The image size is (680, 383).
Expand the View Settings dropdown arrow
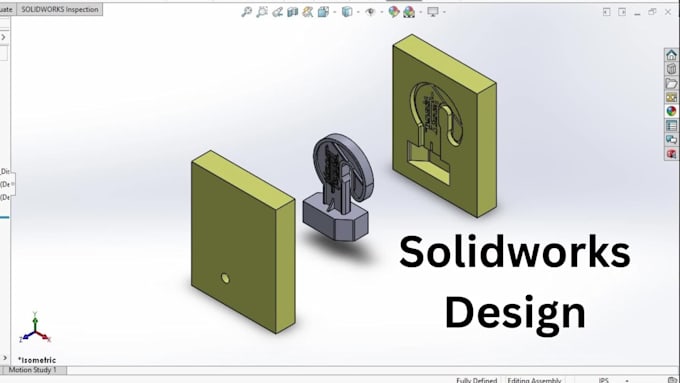click(445, 12)
